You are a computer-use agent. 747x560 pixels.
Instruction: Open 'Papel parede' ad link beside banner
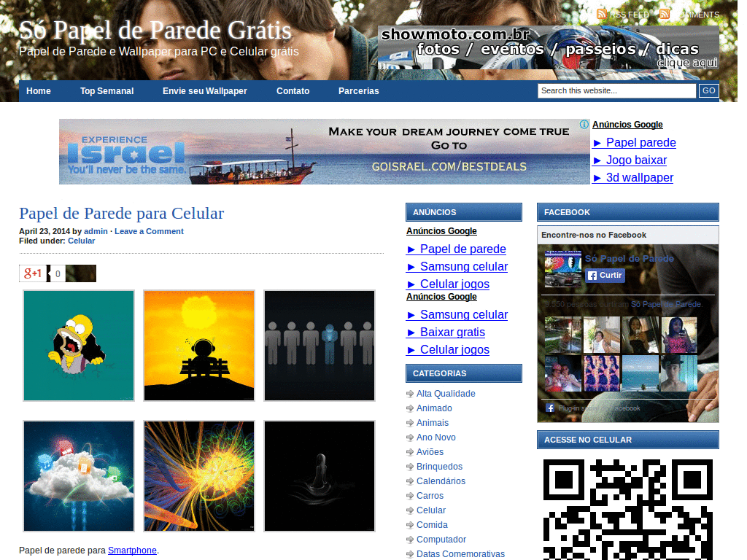pyautogui.click(x=634, y=142)
